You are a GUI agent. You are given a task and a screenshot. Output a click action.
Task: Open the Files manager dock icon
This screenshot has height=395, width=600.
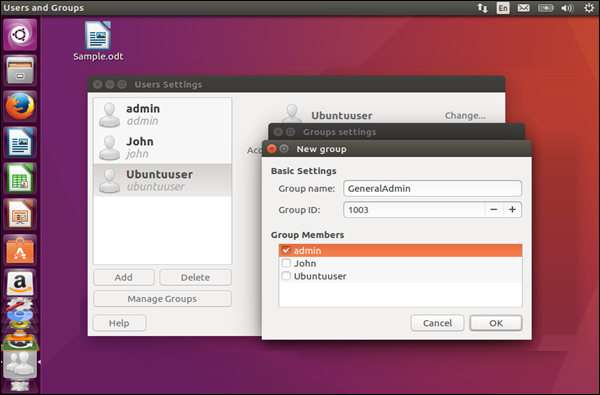(x=20, y=70)
